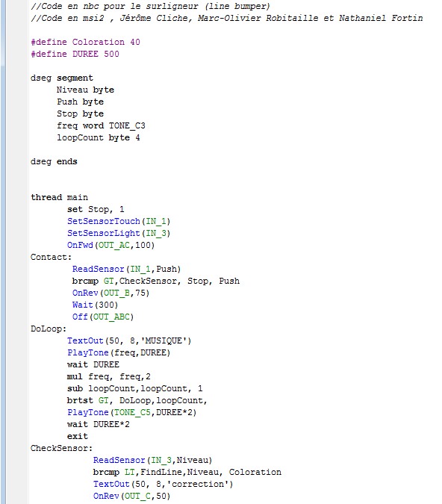Click on 'dseg segment' declaration
This screenshot has width=442, height=504.
[62, 78]
